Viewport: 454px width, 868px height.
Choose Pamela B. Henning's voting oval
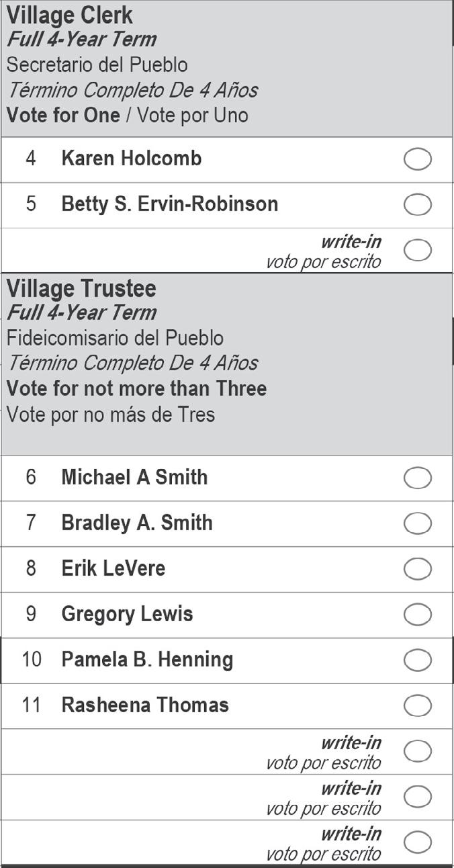point(417,660)
